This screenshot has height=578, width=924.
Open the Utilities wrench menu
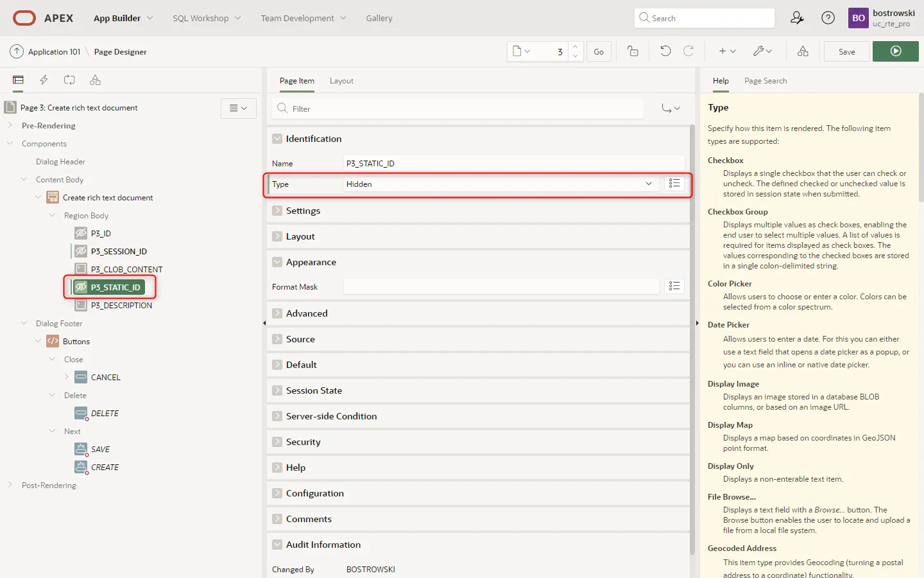tap(762, 51)
